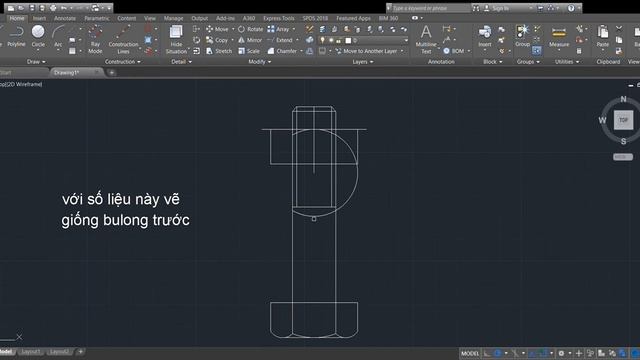The width and height of the screenshot is (640, 360).
Task: Click the BOM annotation tool
Action: coord(453,51)
